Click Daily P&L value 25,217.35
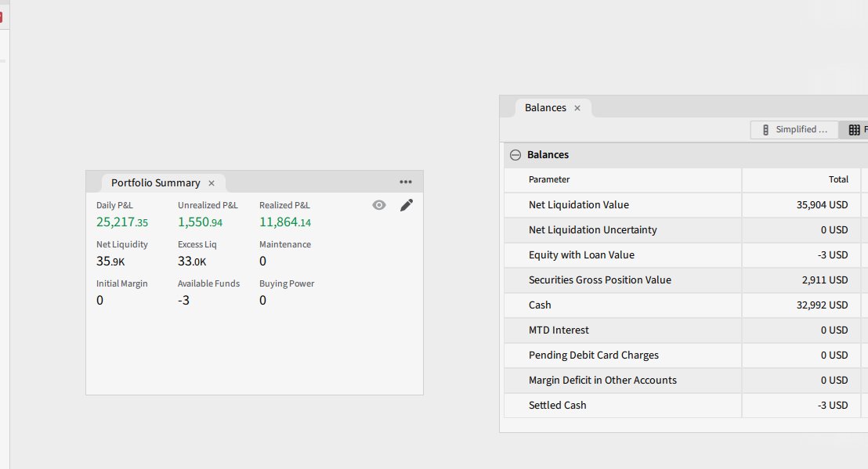The image size is (868, 469). (122, 222)
